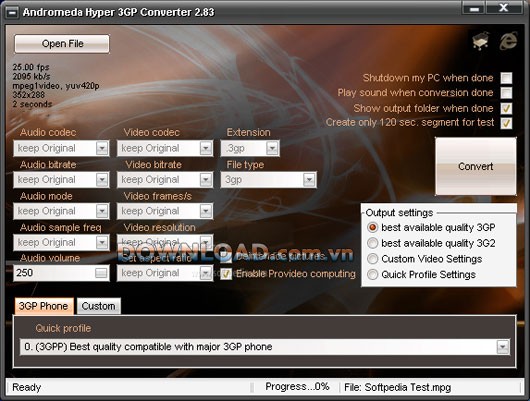Screen dimensions: 530x401
Task: Switch to the 3GP Phone tab
Action: pos(44,306)
